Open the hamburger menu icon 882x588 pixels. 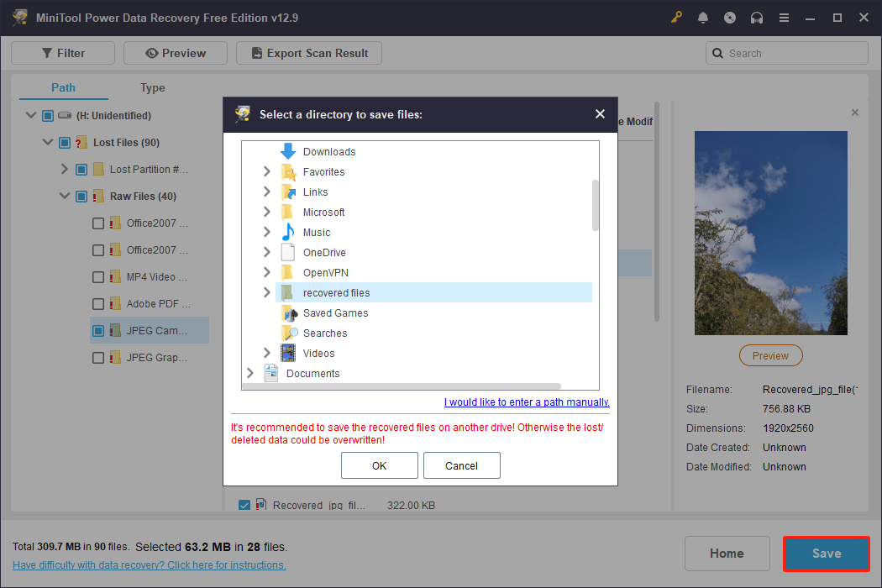coord(784,18)
